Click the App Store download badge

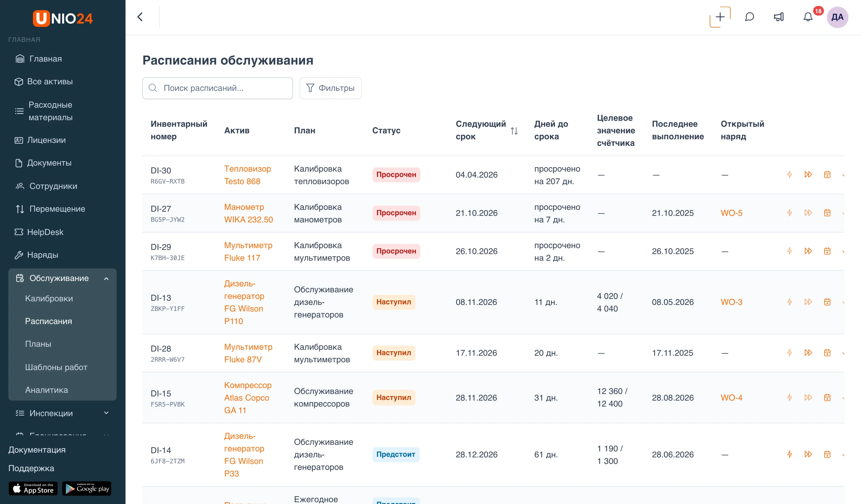point(33,489)
